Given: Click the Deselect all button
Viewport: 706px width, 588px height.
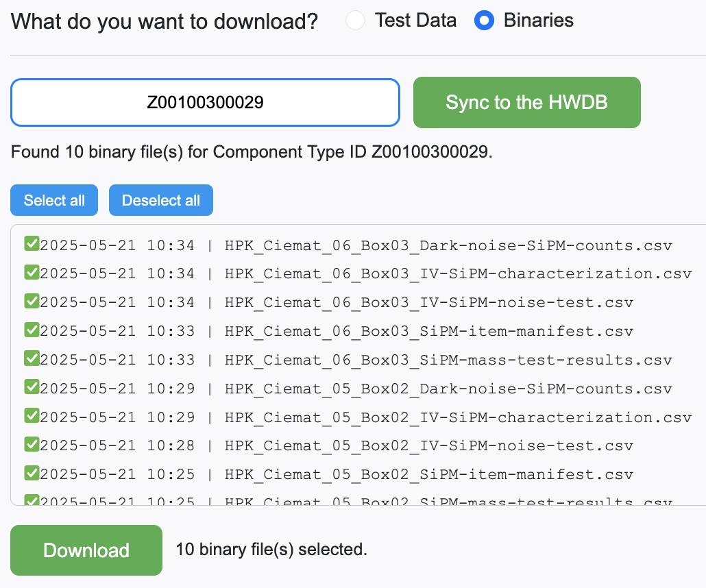Looking at the screenshot, I should pos(160,200).
